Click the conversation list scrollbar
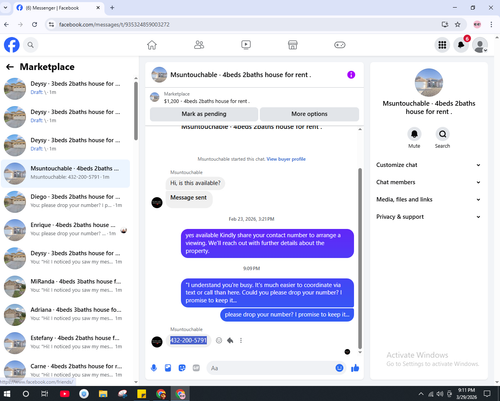The width and height of the screenshot is (500, 401). (136, 112)
